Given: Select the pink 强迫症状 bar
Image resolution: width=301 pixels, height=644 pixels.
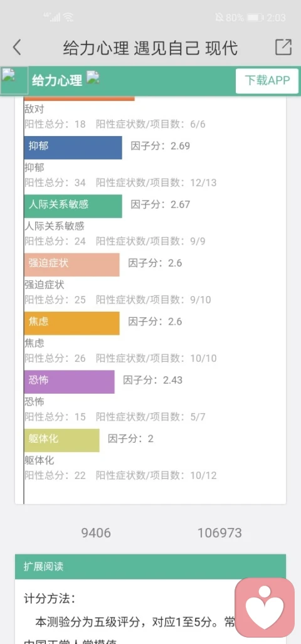Looking at the screenshot, I should [72, 265].
